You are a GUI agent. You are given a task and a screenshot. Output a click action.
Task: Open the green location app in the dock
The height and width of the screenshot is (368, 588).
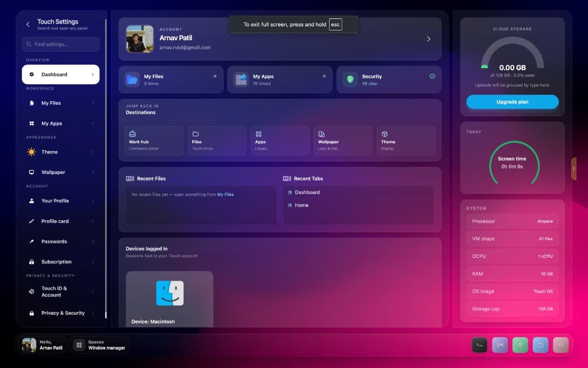[520, 345]
